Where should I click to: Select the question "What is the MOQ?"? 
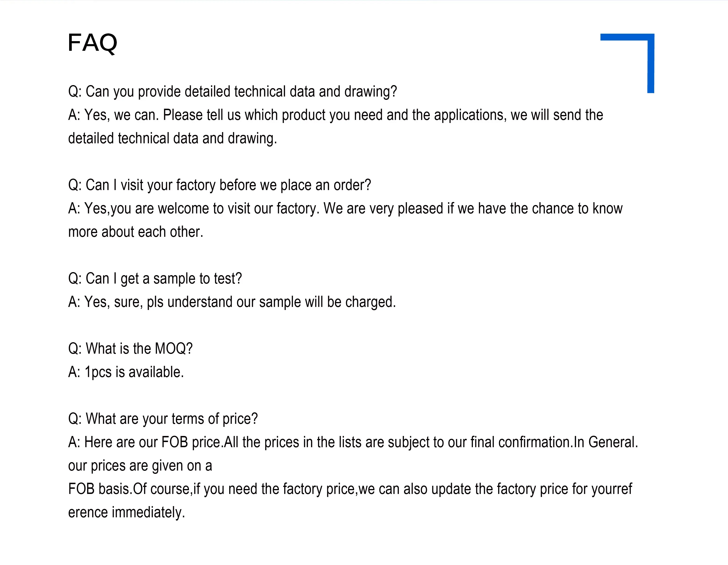tap(130, 349)
